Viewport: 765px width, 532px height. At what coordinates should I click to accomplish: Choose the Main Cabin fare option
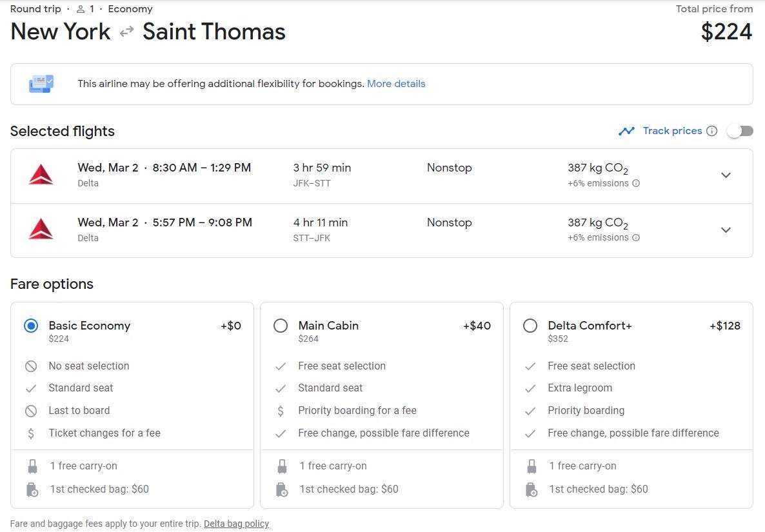pos(281,326)
